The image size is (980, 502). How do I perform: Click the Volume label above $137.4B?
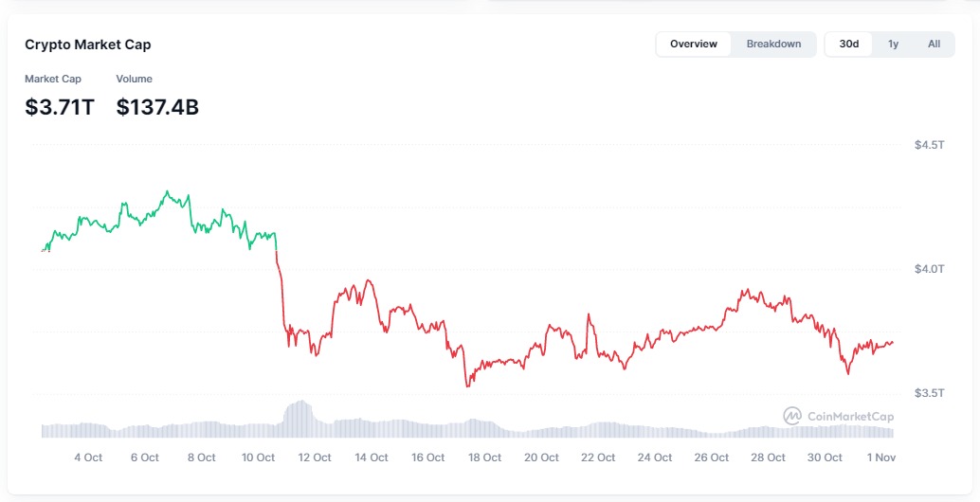click(134, 79)
